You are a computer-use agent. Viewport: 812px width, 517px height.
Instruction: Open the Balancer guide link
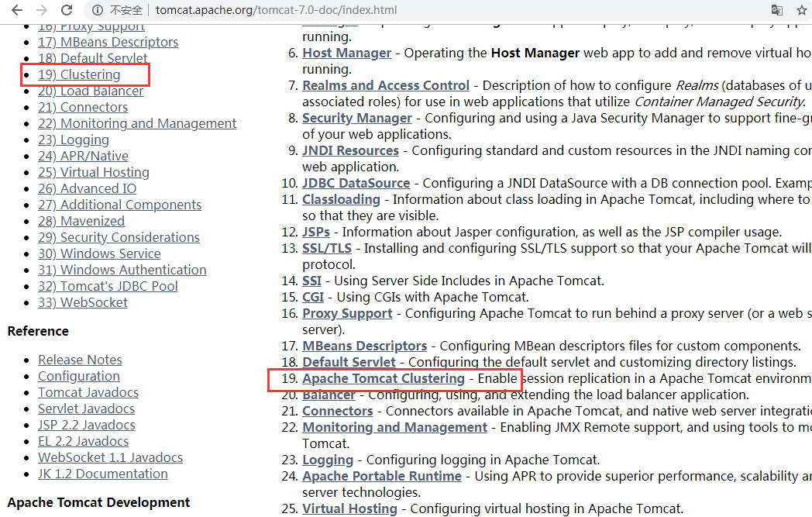point(329,396)
